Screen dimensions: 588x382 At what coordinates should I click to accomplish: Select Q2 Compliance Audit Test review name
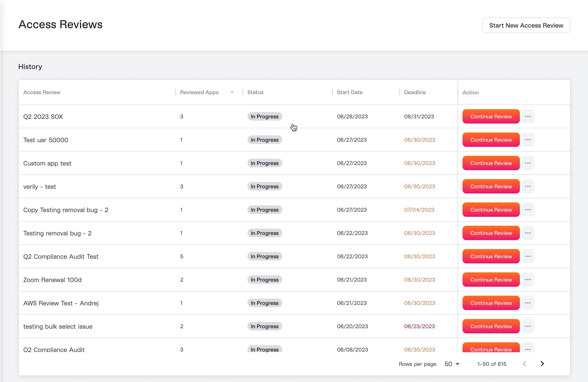point(61,256)
